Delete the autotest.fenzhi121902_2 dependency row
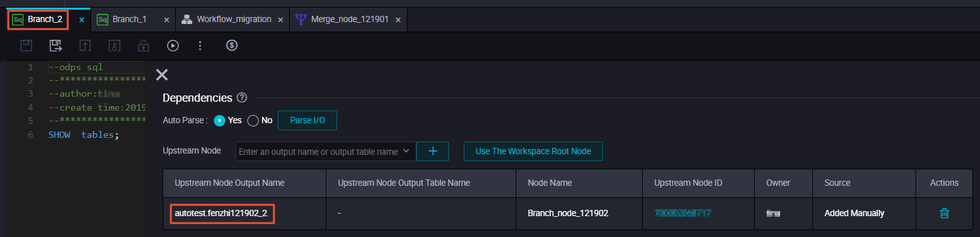This screenshot has width=980, height=237. click(x=945, y=213)
